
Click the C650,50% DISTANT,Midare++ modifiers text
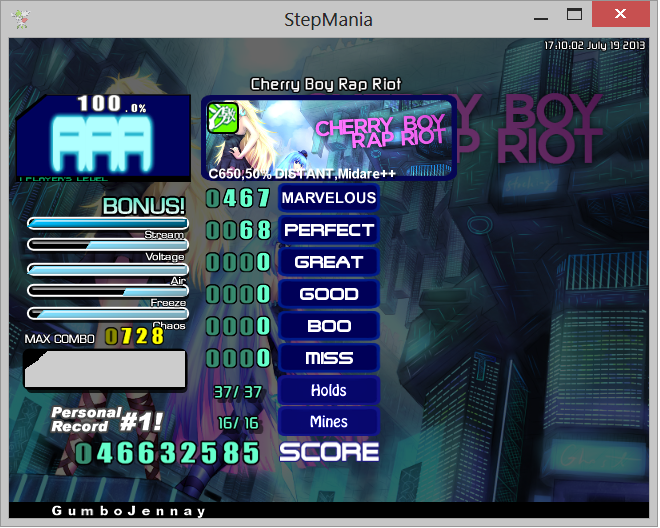tap(302, 174)
